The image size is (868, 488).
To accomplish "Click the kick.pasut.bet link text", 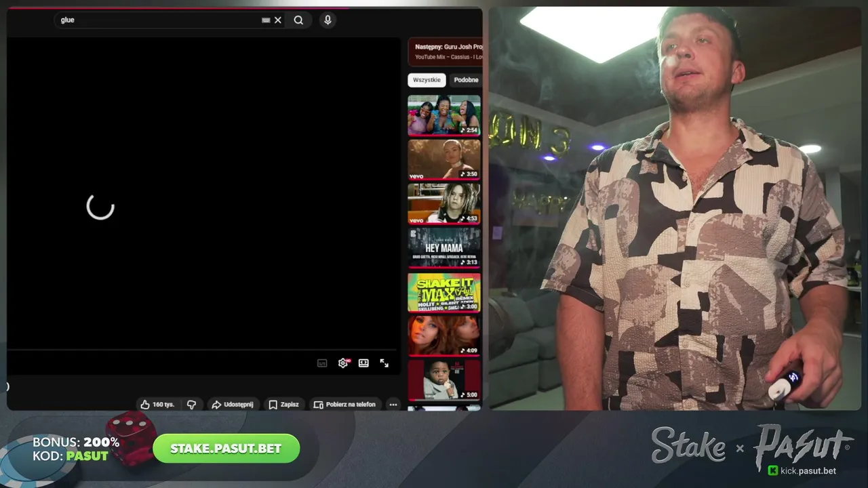I will (x=808, y=470).
